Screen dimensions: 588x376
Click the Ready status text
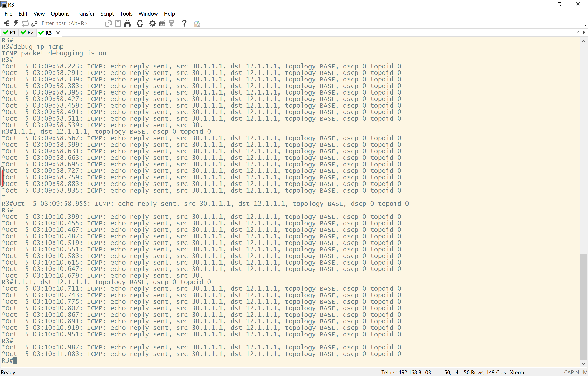pyautogui.click(x=8, y=372)
